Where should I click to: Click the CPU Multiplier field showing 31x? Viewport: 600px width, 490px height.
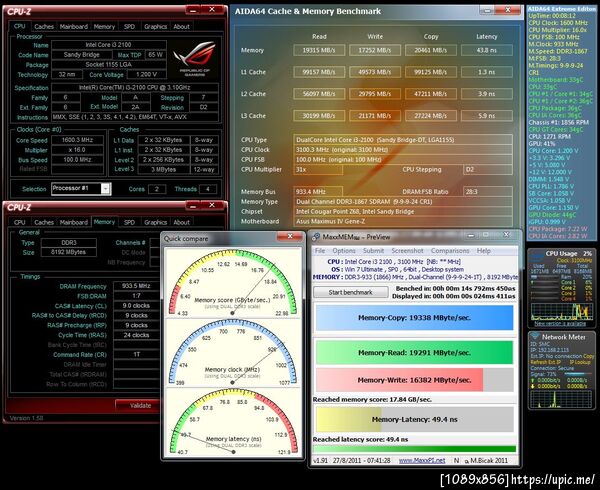[318, 169]
